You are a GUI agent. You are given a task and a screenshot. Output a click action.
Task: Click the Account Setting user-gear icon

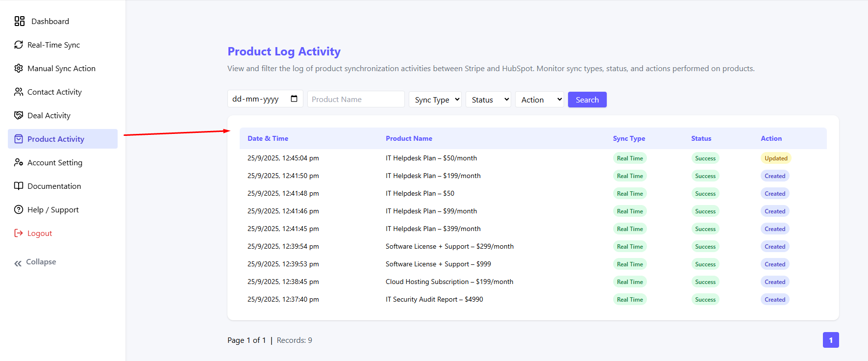pos(19,162)
